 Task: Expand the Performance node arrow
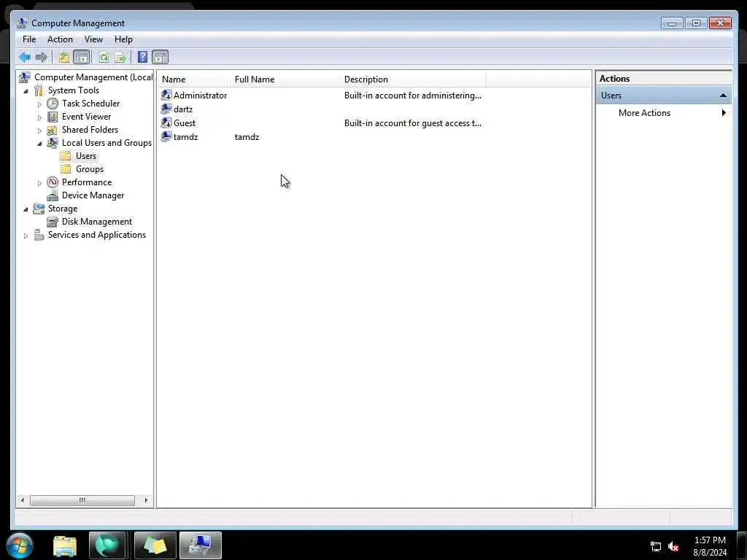coord(39,183)
